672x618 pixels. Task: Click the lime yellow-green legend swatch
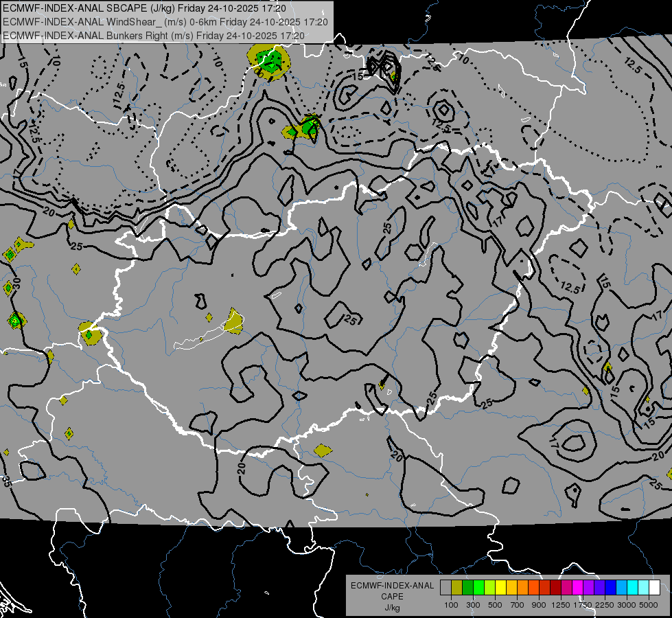[x=490, y=588]
